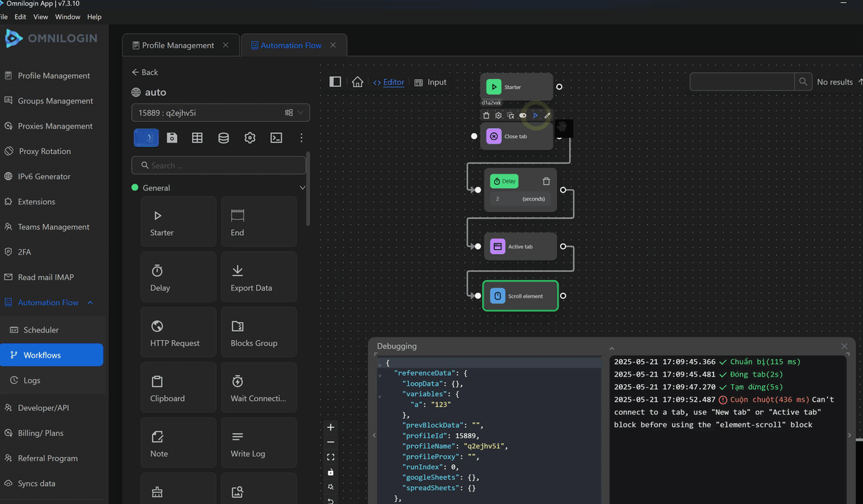Click the Back link
Viewport: 863px width, 504px height.
[x=145, y=72]
